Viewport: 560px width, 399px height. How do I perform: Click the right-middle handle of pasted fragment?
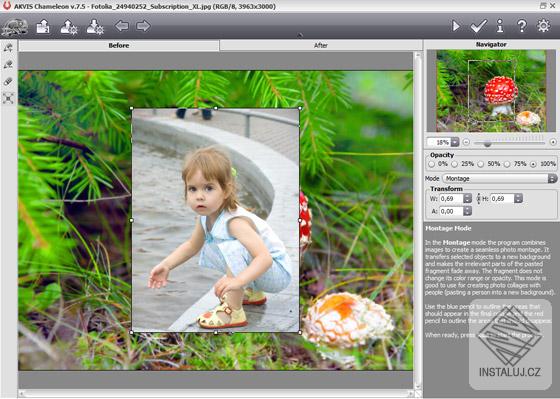click(x=300, y=220)
